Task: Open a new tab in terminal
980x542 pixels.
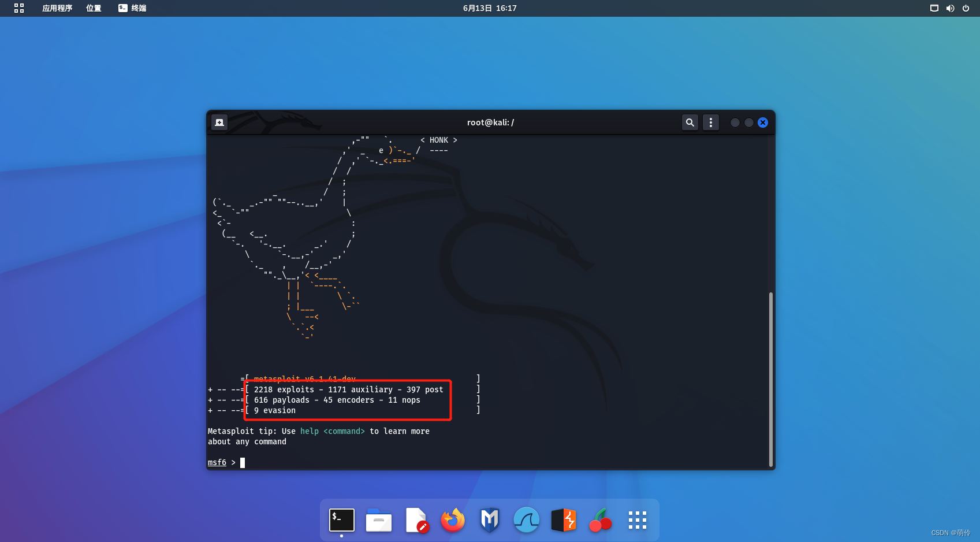Action: coord(219,122)
